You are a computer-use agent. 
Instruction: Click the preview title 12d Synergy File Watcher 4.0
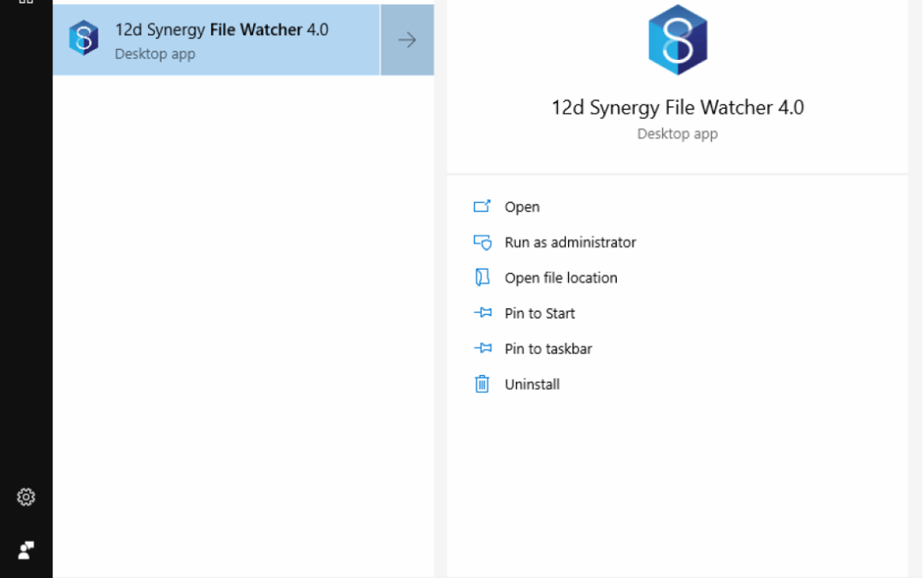click(677, 107)
